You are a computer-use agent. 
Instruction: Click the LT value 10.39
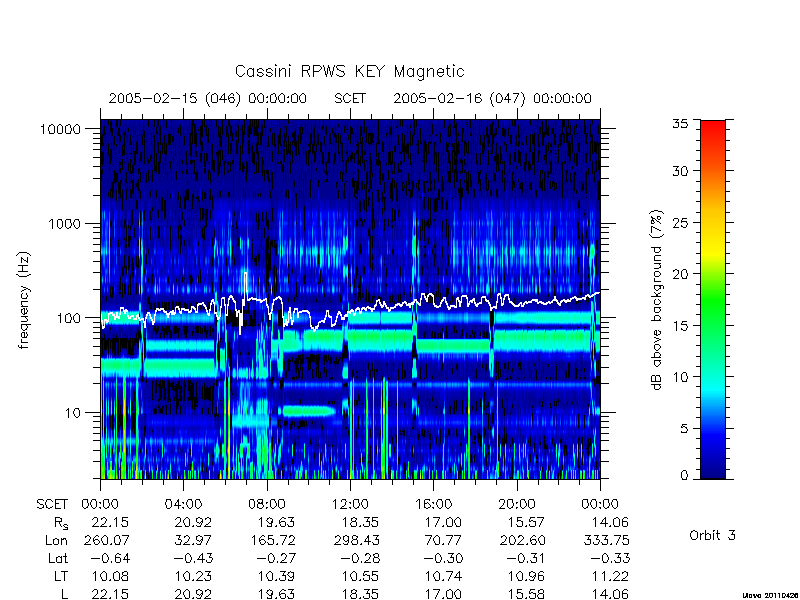(x=277, y=577)
